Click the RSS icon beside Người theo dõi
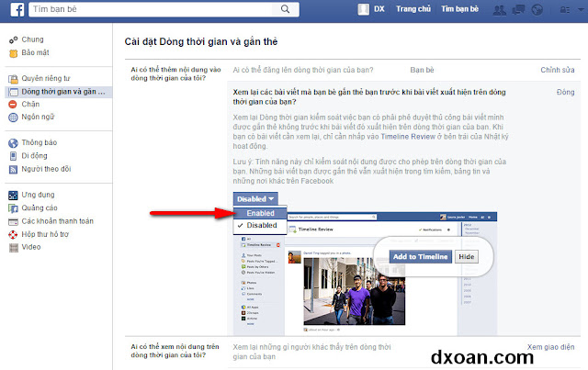588x370 pixels. pyautogui.click(x=13, y=170)
